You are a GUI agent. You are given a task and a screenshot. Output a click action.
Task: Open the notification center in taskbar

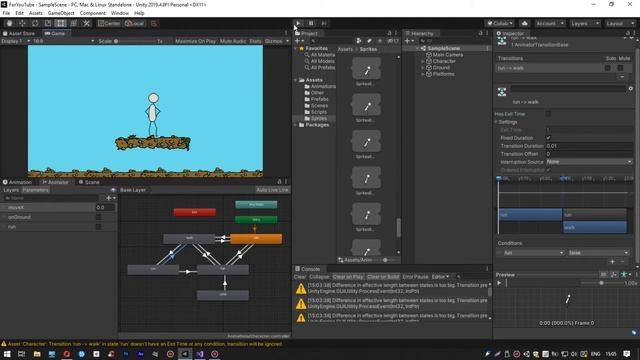(x=627, y=354)
